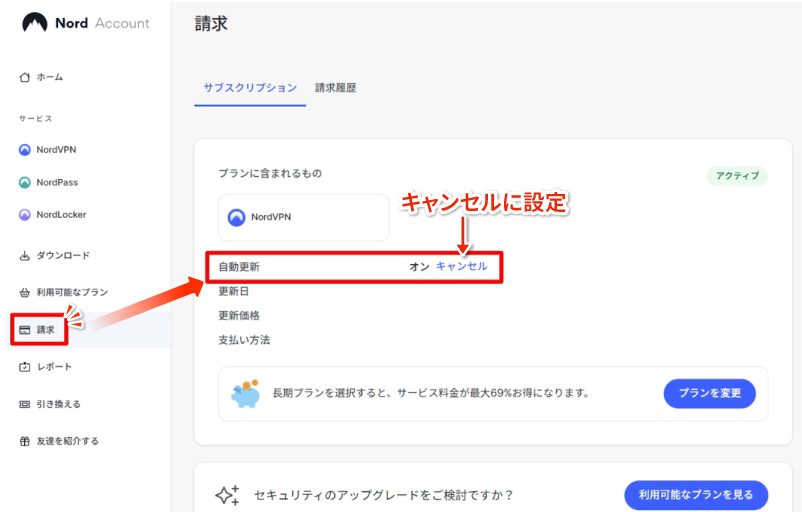Open the NordLocker sidebar icon
The height and width of the screenshot is (512, 802).
click(x=25, y=214)
